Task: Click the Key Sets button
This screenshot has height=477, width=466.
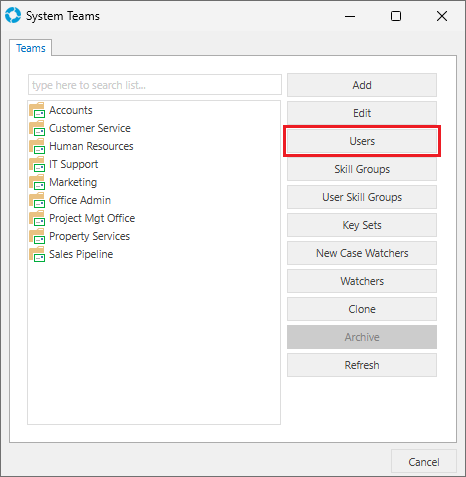Action: (x=362, y=225)
